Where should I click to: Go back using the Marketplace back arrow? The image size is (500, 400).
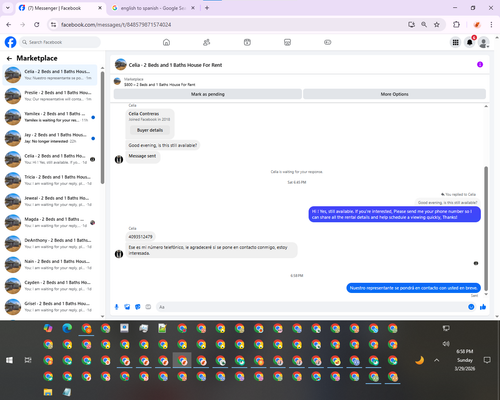(9, 59)
